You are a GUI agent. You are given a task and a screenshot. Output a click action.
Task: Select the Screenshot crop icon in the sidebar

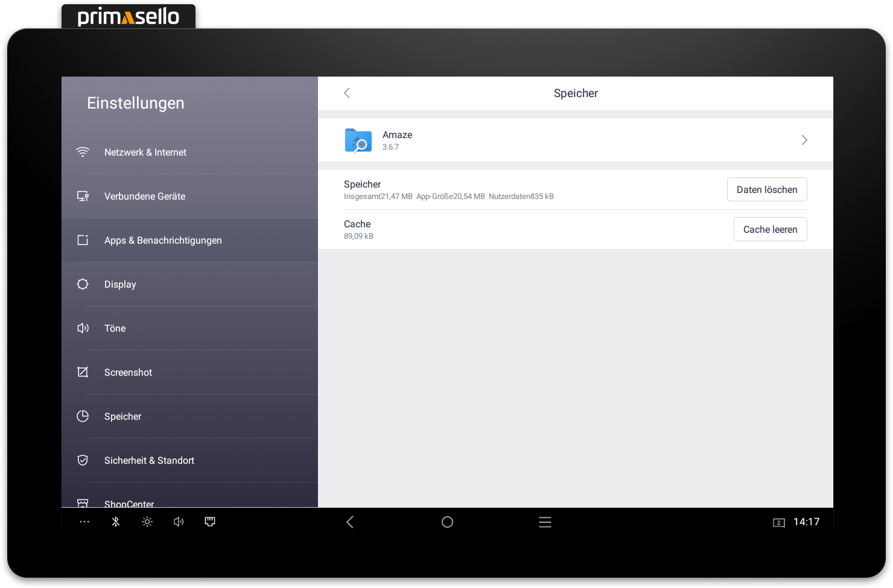pyautogui.click(x=83, y=372)
